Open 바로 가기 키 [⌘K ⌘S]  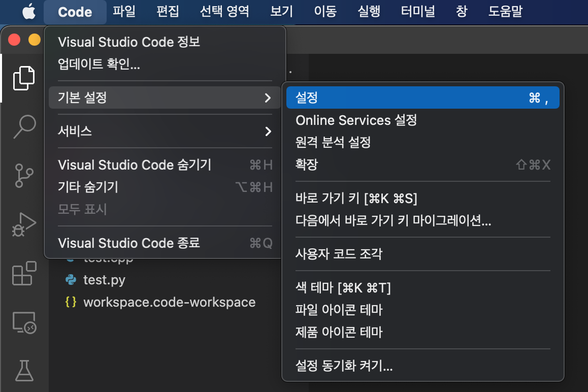[422, 198]
